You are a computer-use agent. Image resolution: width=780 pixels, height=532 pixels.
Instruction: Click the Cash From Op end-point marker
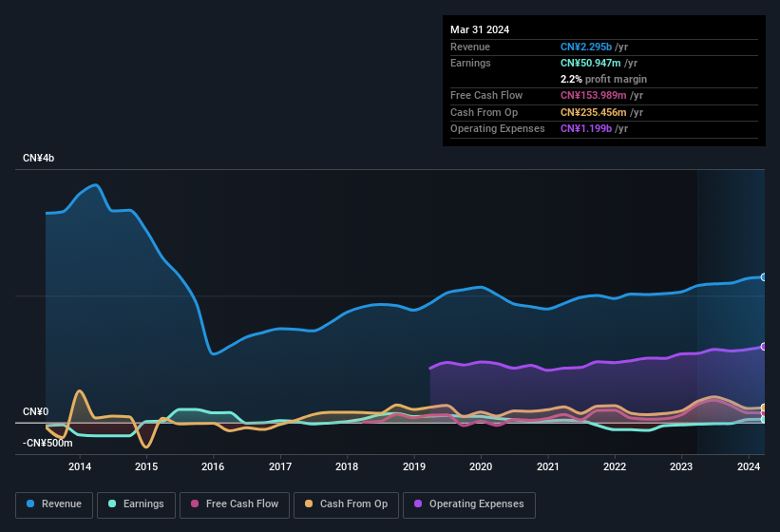tap(764, 408)
